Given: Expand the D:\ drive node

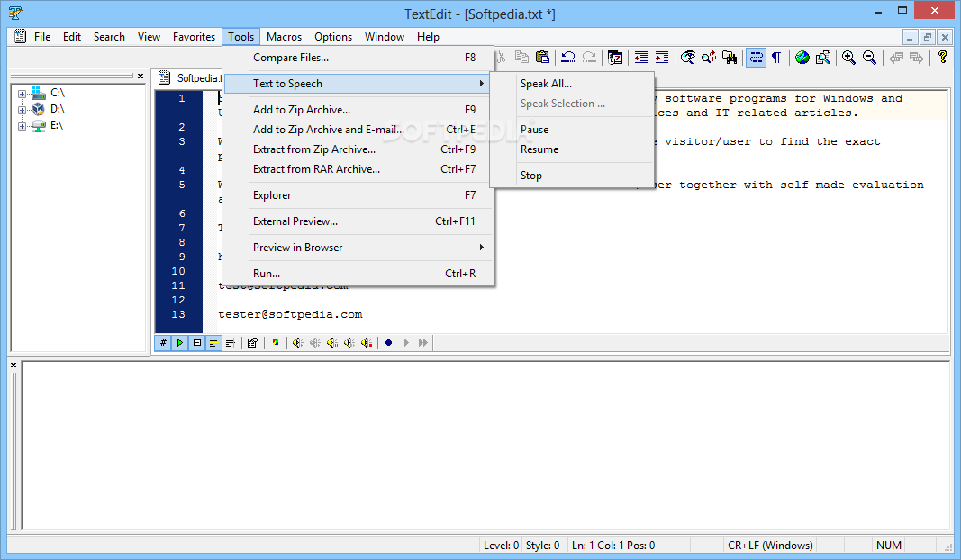Looking at the screenshot, I should [22, 110].
